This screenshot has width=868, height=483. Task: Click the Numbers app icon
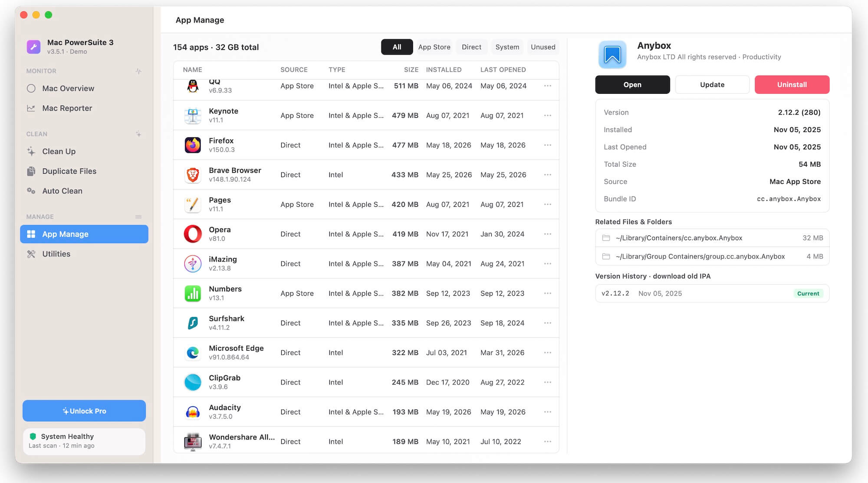(x=193, y=293)
